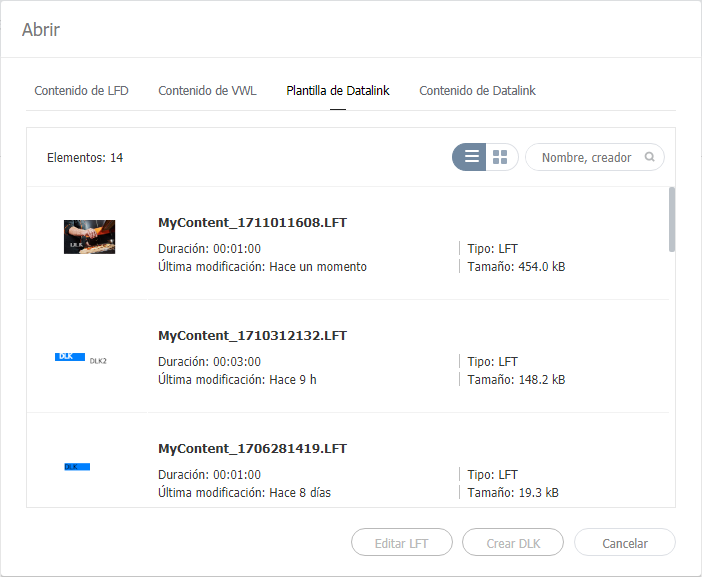
Task: Open the Contenido de VWL tab
Action: point(207,90)
